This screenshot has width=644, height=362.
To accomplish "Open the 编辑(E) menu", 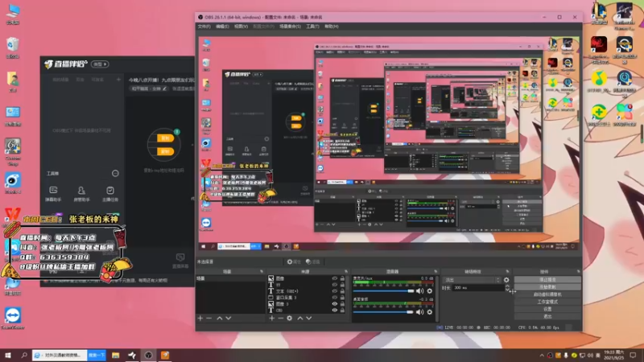I will pos(222,27).
